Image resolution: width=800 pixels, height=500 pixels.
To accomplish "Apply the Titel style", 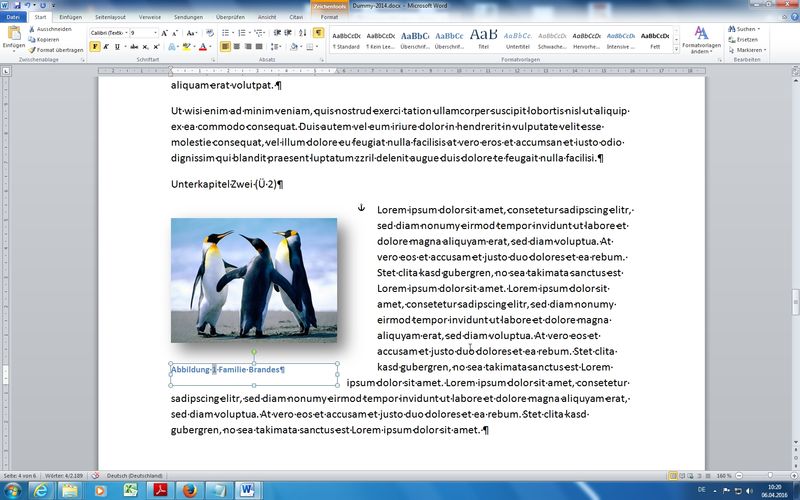I will tap(484, 40).
